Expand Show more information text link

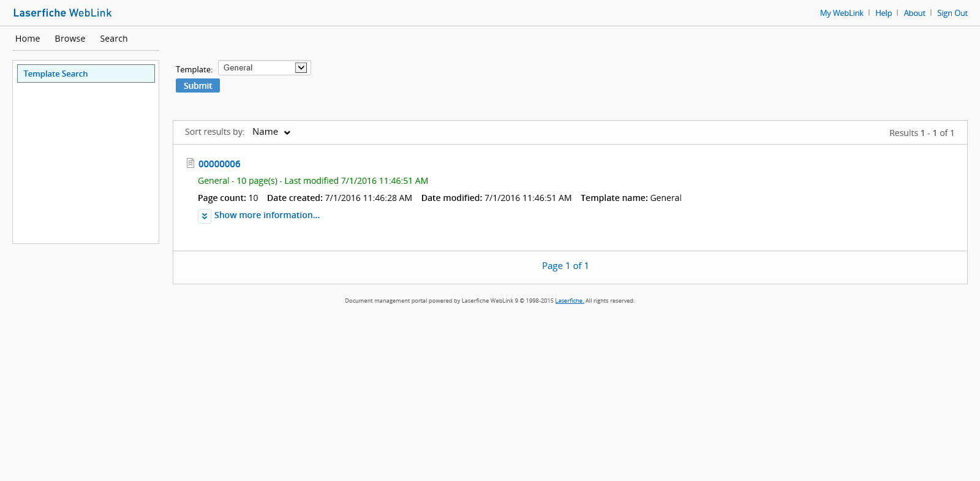pyautogui.click(x=266, y=215)
